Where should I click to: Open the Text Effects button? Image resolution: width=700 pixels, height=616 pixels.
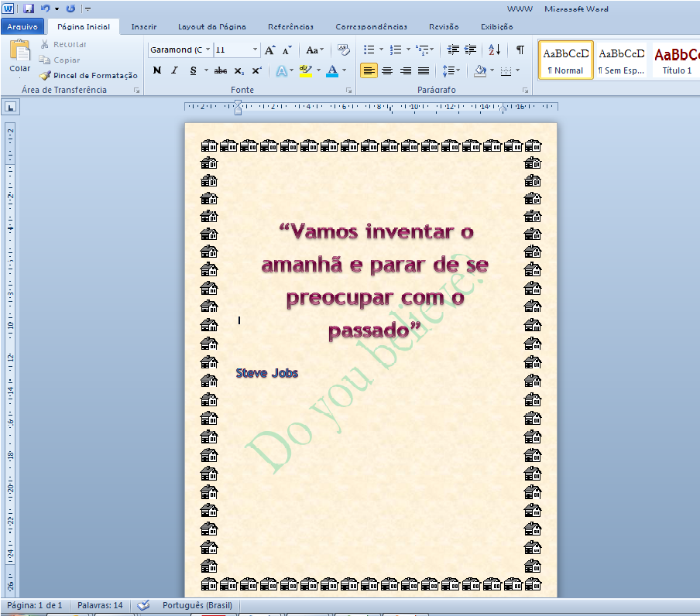281,70
